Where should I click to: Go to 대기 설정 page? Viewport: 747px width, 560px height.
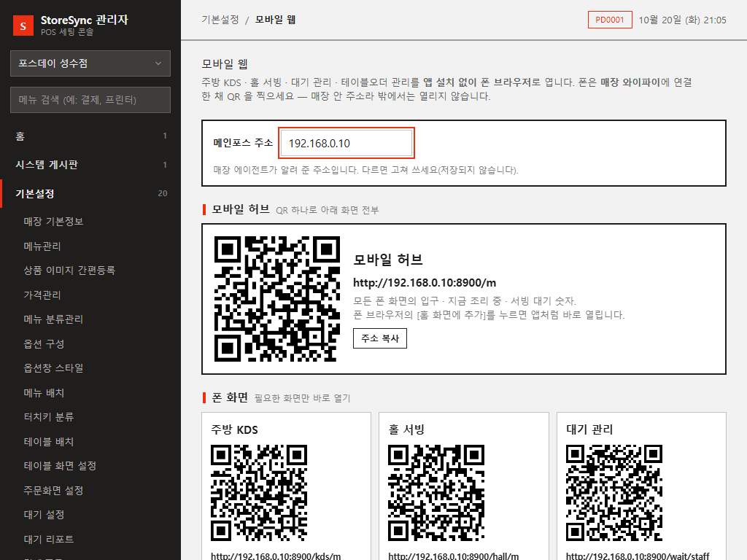click(44, 515)
